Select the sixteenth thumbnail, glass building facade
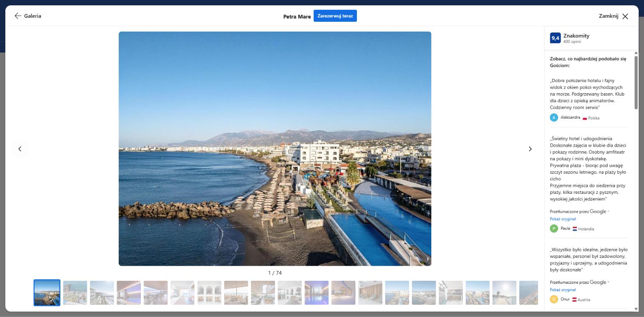 point(451,293)
